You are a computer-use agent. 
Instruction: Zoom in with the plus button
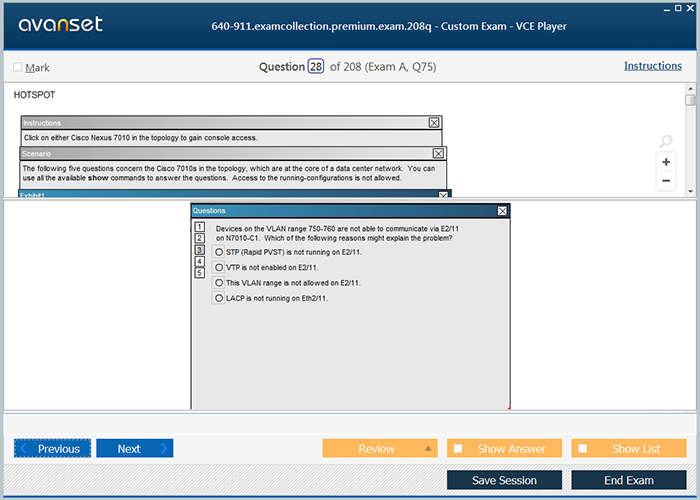coord(666,162)
